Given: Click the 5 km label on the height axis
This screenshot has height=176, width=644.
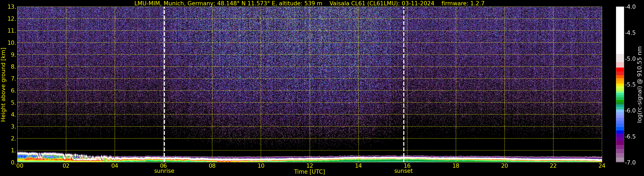Looking at the screenshot, I should (13, 103).
